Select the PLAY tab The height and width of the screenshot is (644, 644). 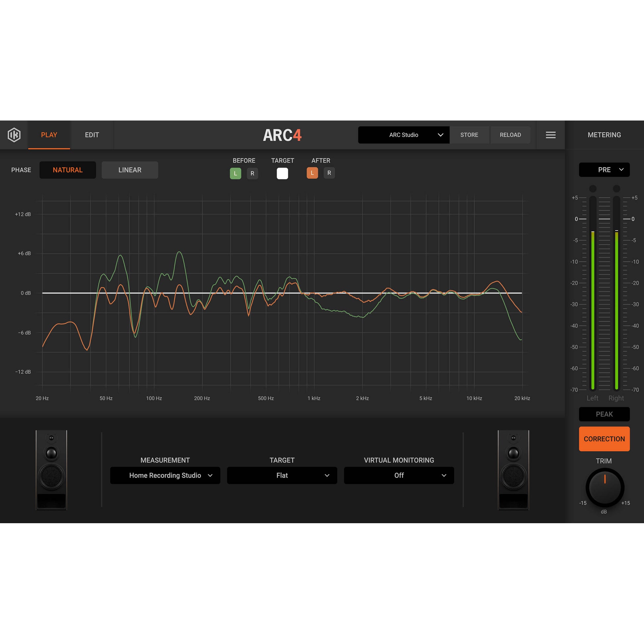tap(49, 135)
